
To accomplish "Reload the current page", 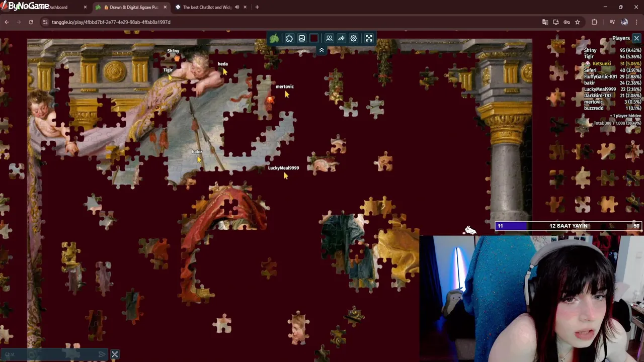I will pyautogui.click(x=31, y=22).
